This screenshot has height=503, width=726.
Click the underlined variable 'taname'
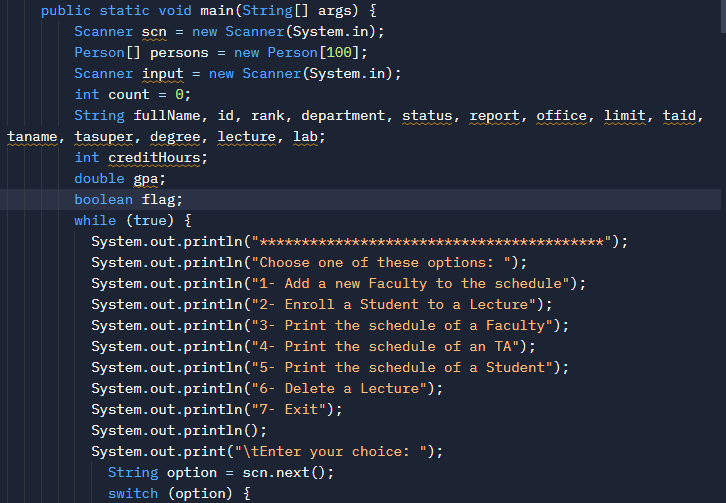pyautogui.click(x=32, y=137)
